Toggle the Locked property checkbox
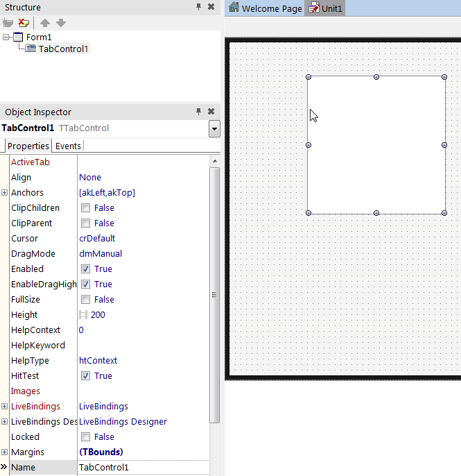This screenshot has width=461, height=476. 85,437
